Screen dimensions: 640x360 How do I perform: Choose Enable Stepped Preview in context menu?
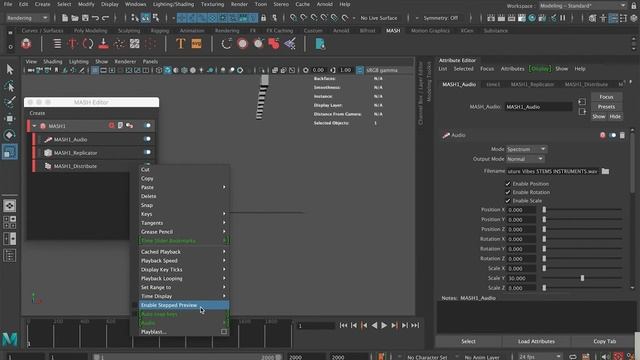(x=183, y=305)
